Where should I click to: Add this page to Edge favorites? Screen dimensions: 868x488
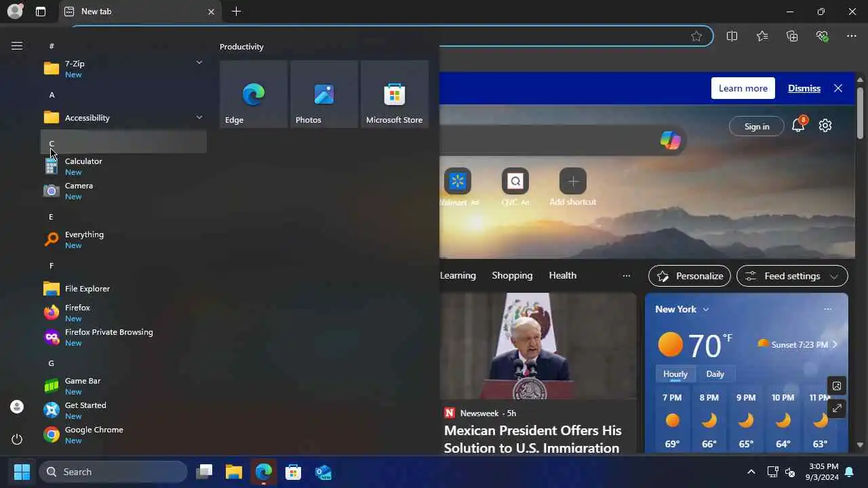[696, 36]
